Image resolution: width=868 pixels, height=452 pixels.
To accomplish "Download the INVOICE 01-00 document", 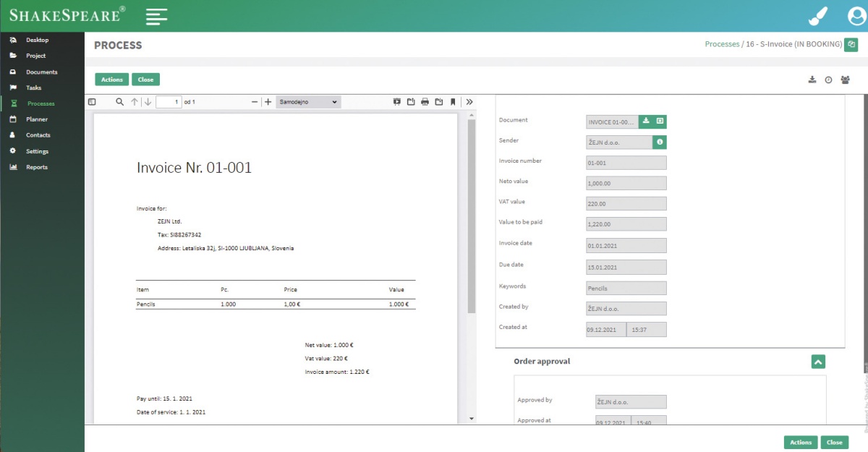I will [646, 121].
